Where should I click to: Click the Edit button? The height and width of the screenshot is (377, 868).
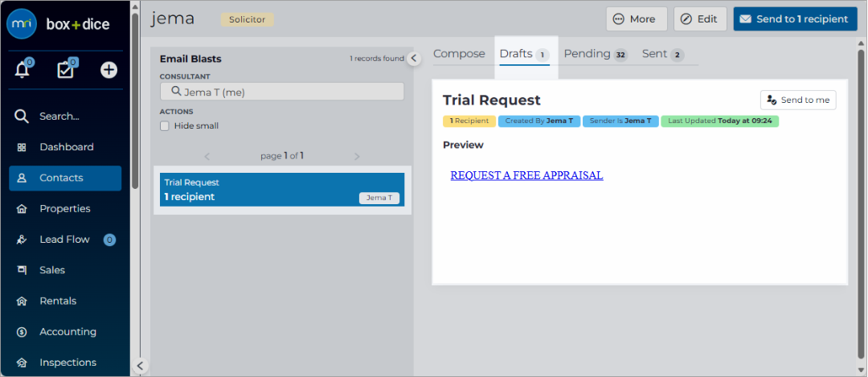(x=700, y=18)
